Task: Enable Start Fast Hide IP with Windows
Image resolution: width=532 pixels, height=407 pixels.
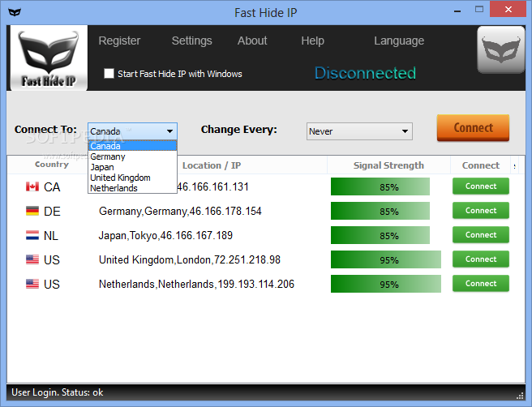Action: 109,74
